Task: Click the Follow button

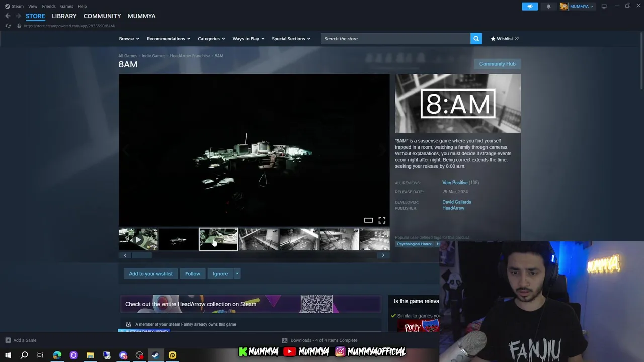Action: (192, 274)
